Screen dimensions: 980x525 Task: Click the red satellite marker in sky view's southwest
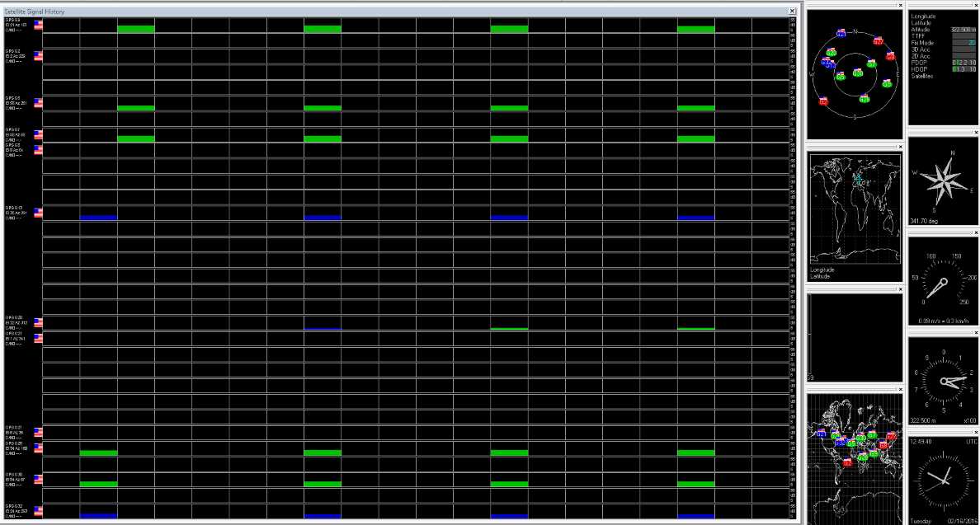pyautogui.click(x=823, y=102)
